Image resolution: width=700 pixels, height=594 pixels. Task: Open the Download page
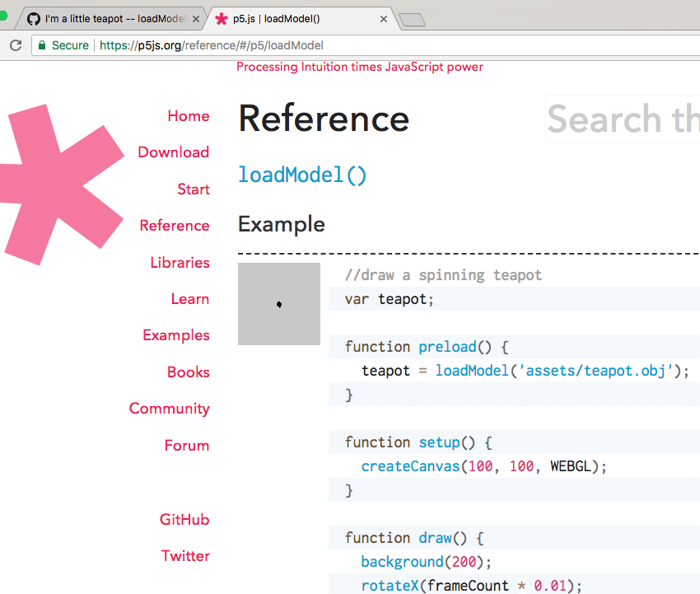(173, 152)
